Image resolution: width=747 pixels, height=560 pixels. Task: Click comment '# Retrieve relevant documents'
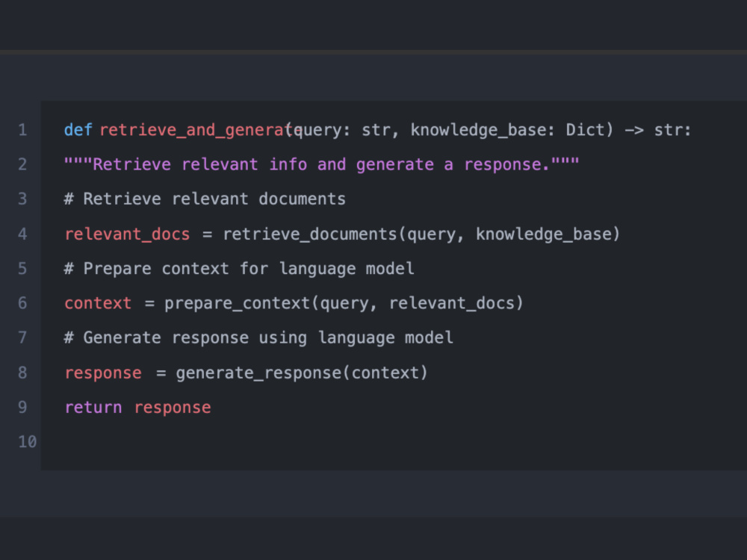click(x=205, y=199)
